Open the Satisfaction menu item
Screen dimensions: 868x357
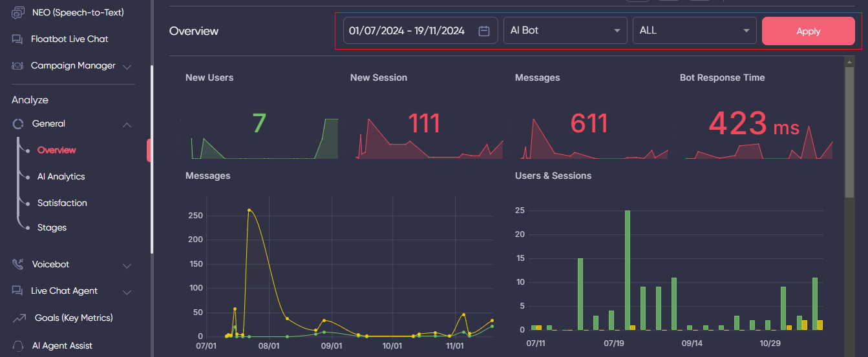tap(62, 203)
